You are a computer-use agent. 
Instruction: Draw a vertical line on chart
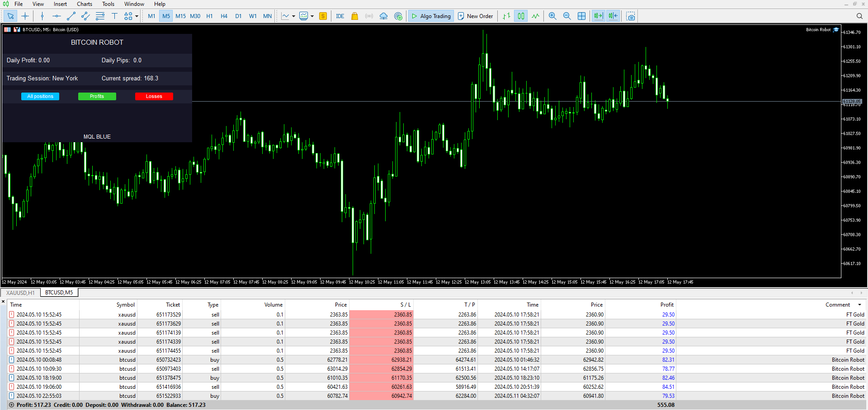(x=42, y=16)
